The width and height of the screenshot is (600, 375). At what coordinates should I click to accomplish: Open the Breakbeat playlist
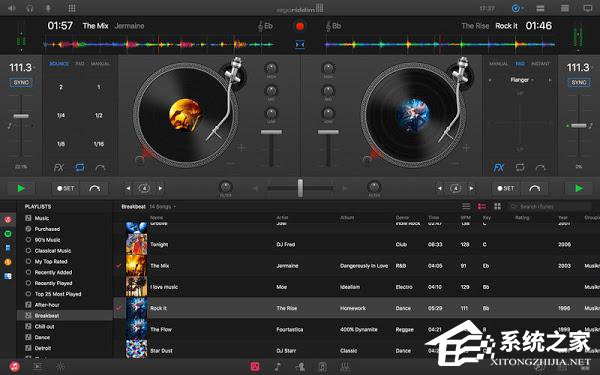(x=65, y=316)
